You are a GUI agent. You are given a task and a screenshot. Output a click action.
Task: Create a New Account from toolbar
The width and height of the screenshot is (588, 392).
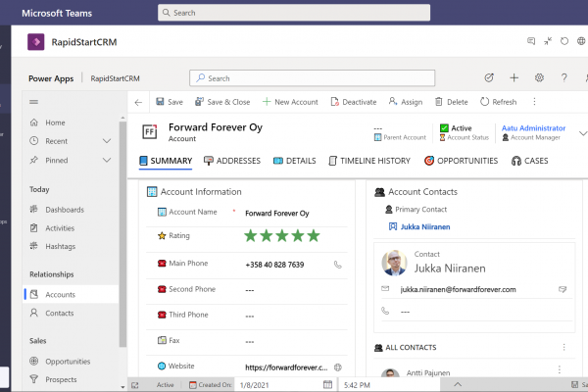pyautogui.click(x=290, y=102)
